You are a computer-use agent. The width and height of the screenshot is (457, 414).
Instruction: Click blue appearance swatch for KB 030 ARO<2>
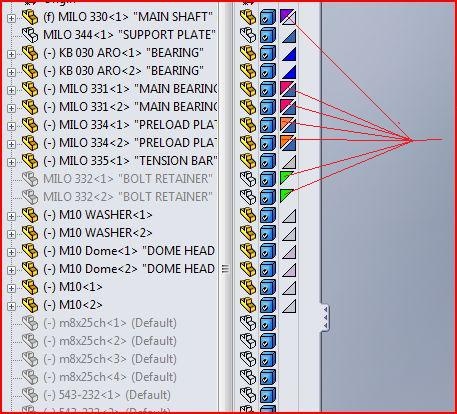click(x=289, y=72)
